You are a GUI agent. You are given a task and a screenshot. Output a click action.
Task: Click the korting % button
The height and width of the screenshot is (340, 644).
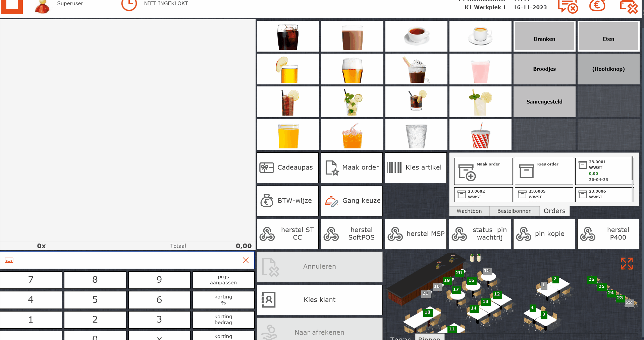[223, 300]
